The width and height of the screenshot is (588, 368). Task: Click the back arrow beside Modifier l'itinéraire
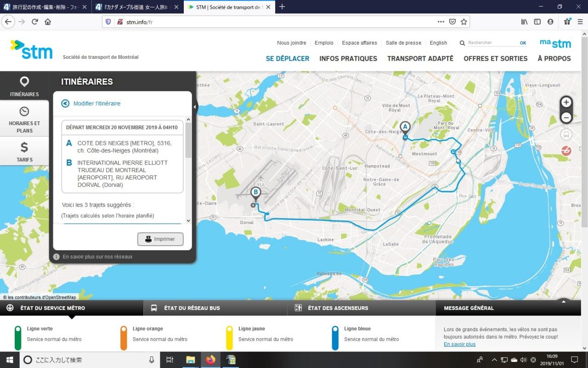65,103
